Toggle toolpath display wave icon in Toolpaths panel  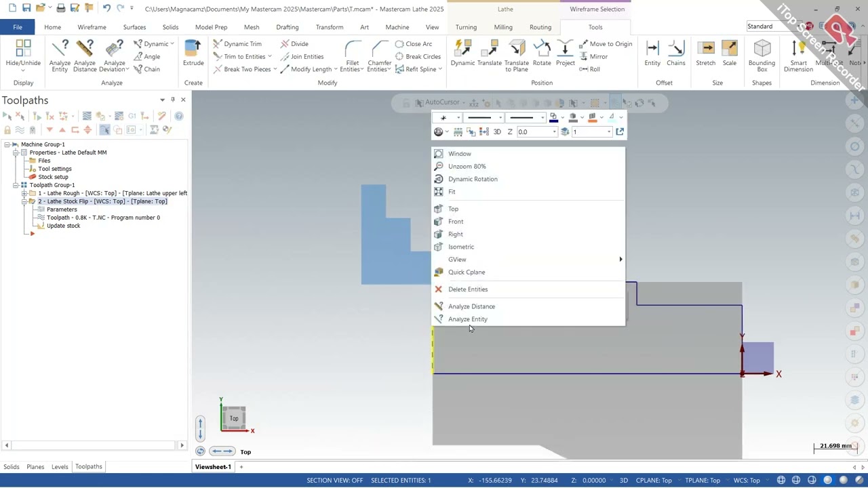(20, 129)
